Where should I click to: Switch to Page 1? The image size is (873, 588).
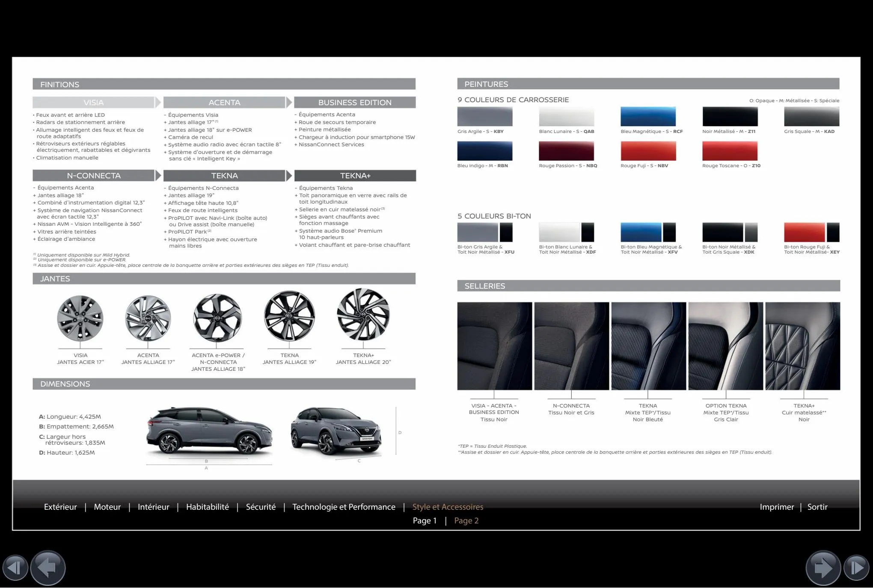tap(425, 520)
